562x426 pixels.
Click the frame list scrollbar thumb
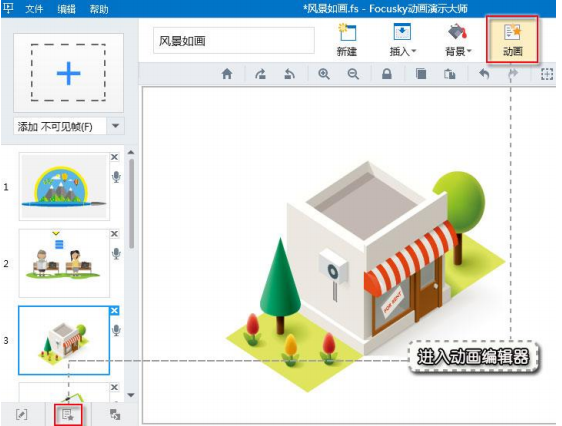(x=132, y=204)
